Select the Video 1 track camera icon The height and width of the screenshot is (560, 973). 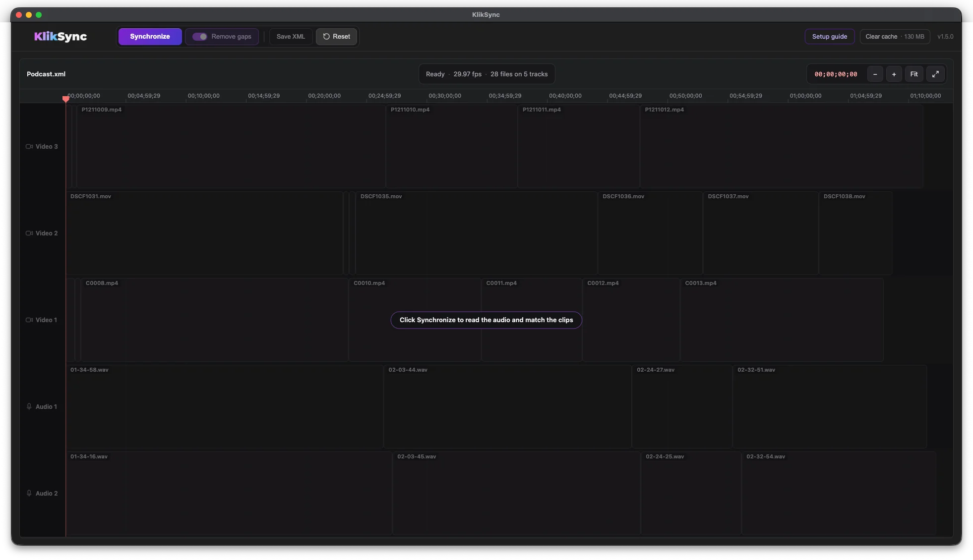point(29,320)
